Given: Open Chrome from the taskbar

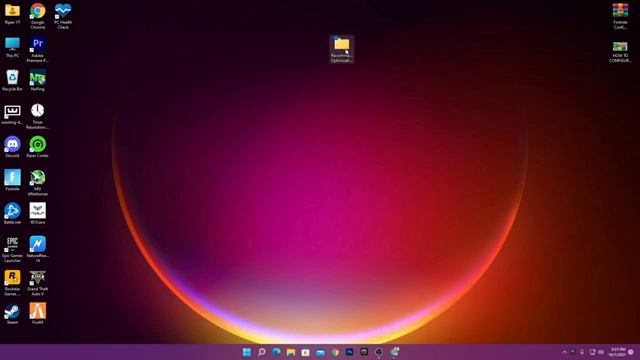Looking at the screenshot, I should [x=335, y=352].
